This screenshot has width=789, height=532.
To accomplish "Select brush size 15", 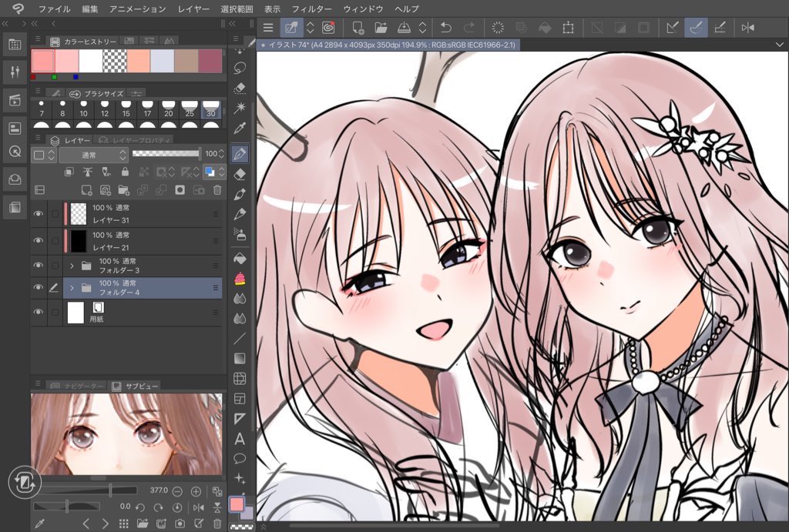I will click(126, 109).
